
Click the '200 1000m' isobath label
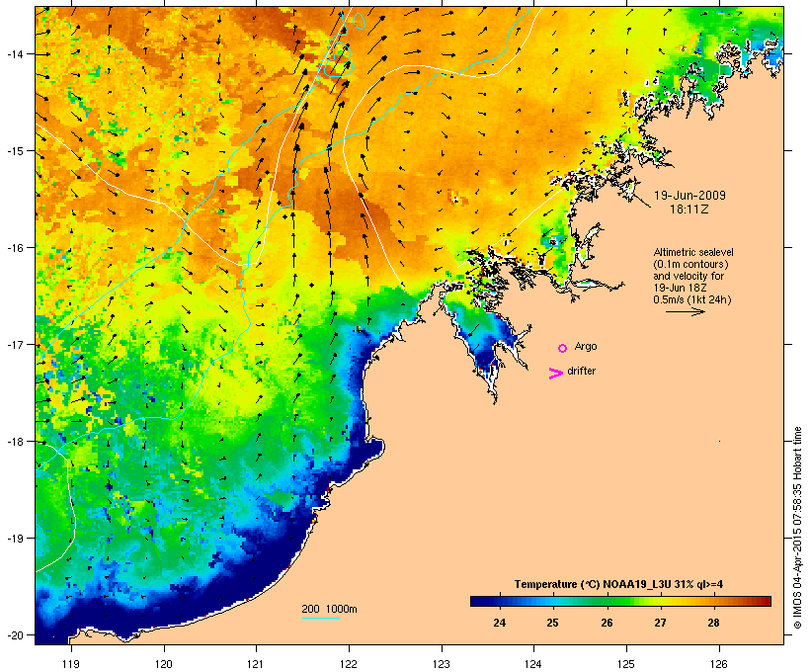point(329,609)
